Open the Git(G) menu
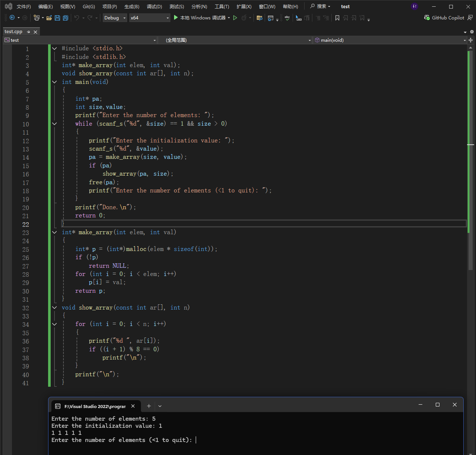 [89, 6]
